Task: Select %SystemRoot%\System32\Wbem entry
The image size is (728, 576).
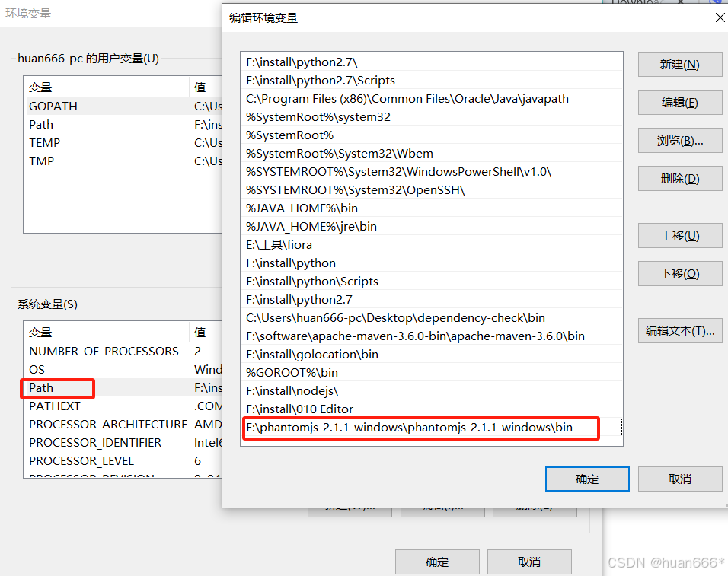Action: pos(432,154)
